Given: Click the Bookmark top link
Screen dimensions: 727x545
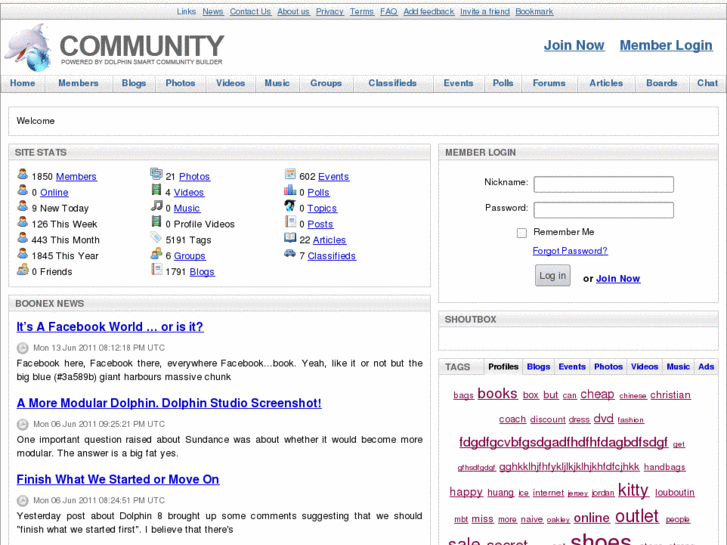Looking at the screenshot, I should point(535,12).
